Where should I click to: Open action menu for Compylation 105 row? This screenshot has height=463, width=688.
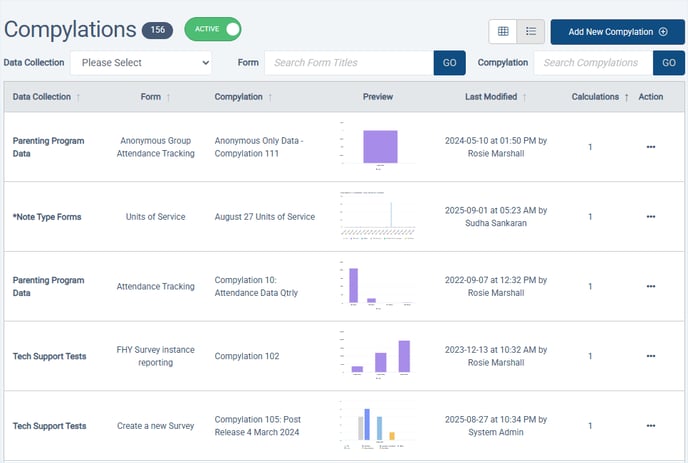click(650, 426)
